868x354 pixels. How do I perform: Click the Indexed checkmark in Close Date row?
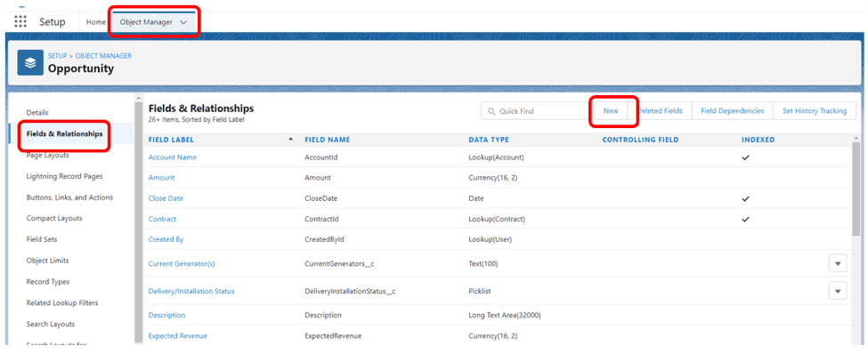[745, 198]
